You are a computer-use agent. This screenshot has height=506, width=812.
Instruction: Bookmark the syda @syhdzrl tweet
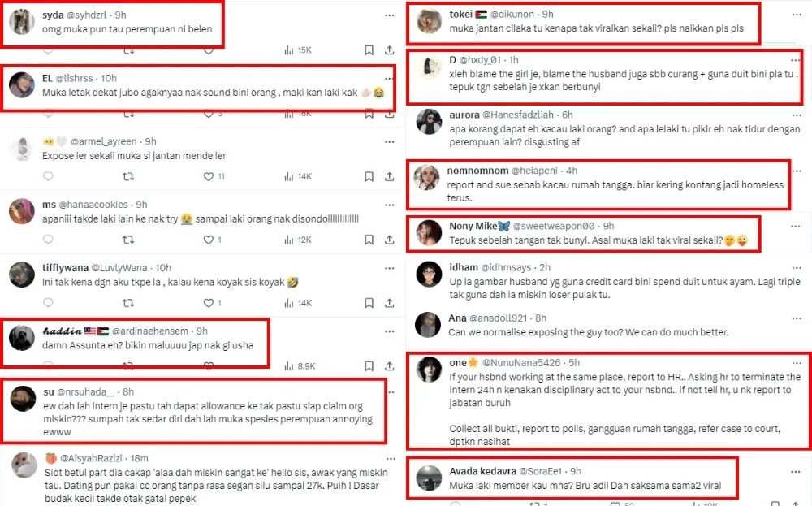(x=369, y=50)
